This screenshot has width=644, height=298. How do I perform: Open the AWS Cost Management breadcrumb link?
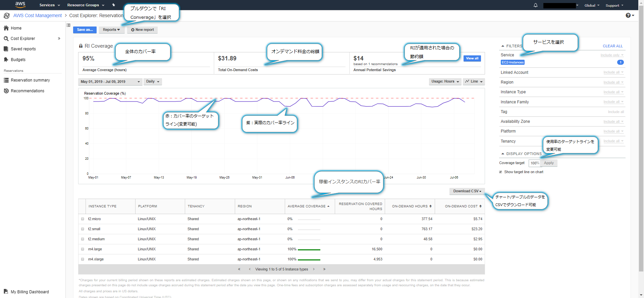pos(38,15)
